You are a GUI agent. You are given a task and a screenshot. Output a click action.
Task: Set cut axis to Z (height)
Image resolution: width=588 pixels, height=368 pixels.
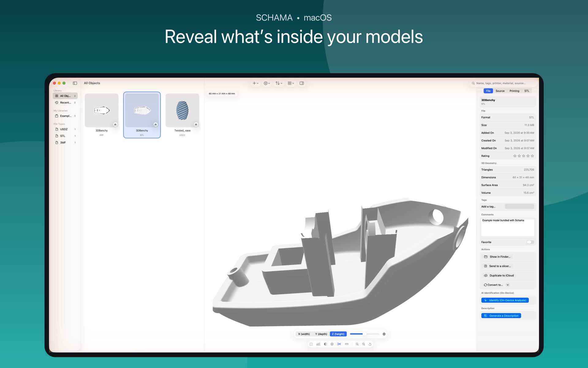click(x=338, y=334)
